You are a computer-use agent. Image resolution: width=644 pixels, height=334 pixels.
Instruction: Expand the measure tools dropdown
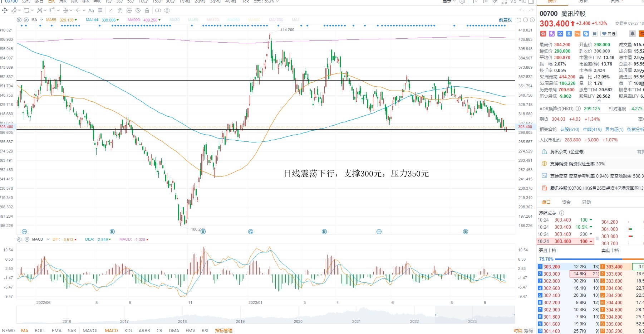coord(71,10)
